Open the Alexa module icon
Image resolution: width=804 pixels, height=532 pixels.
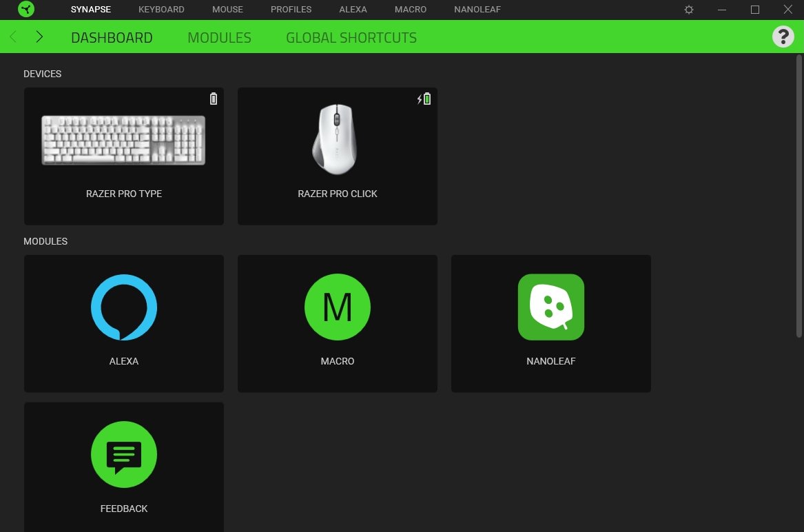pyautogui.click(x=123, y=307)
